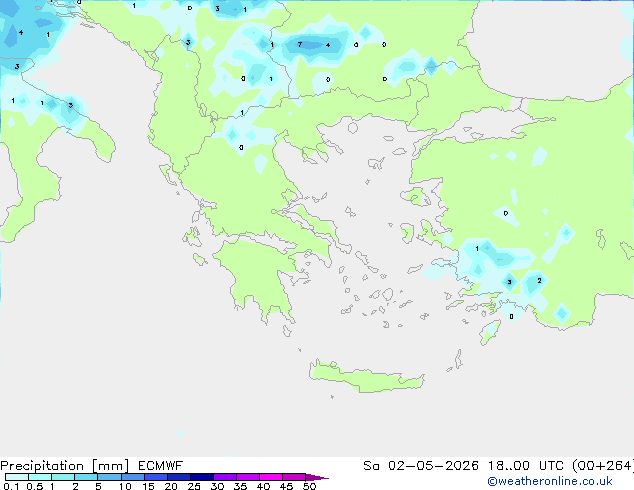This screenshot has width=634, height=490.
Task: Click the ECMWF model label
Action: point(161,466)
